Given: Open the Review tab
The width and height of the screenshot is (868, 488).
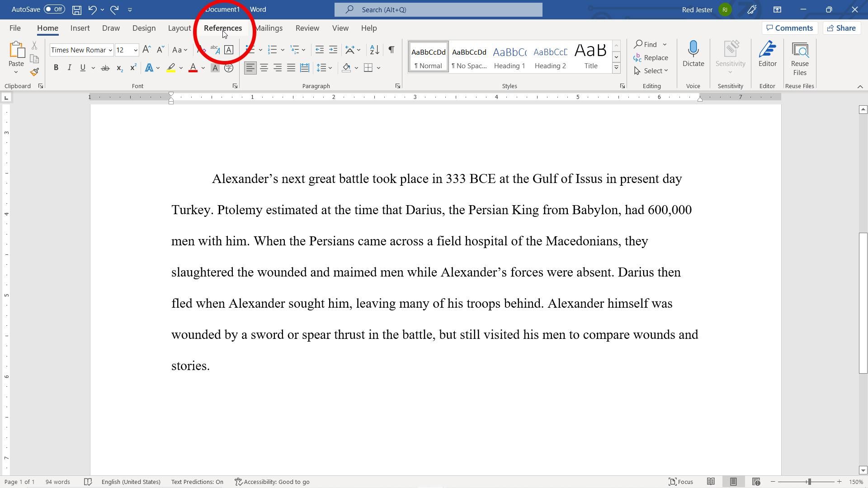Looking at the screenshot, I should (x=307, y=28).
